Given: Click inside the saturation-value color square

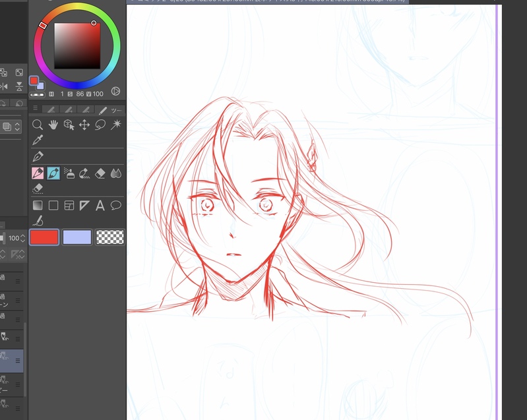Looking at the screenshot, I should point(77,45).
